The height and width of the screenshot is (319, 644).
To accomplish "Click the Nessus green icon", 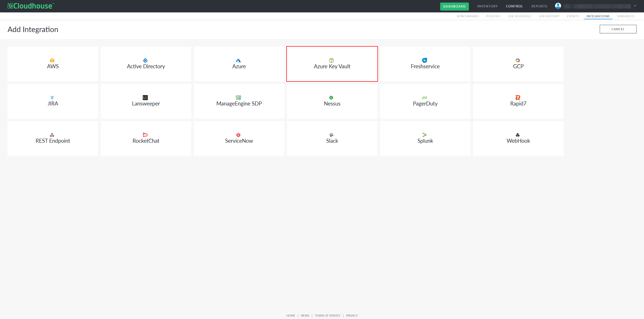I will (x=331, y=98).
